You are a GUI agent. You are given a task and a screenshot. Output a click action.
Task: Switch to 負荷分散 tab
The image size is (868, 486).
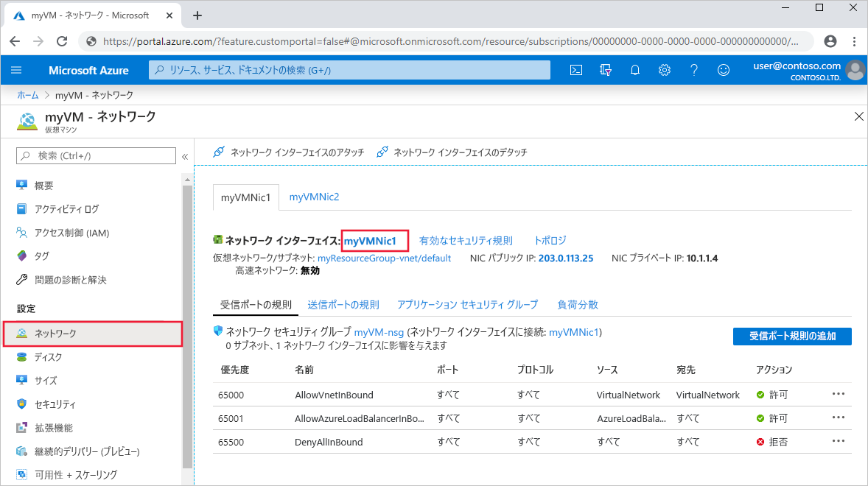point(578,305)
